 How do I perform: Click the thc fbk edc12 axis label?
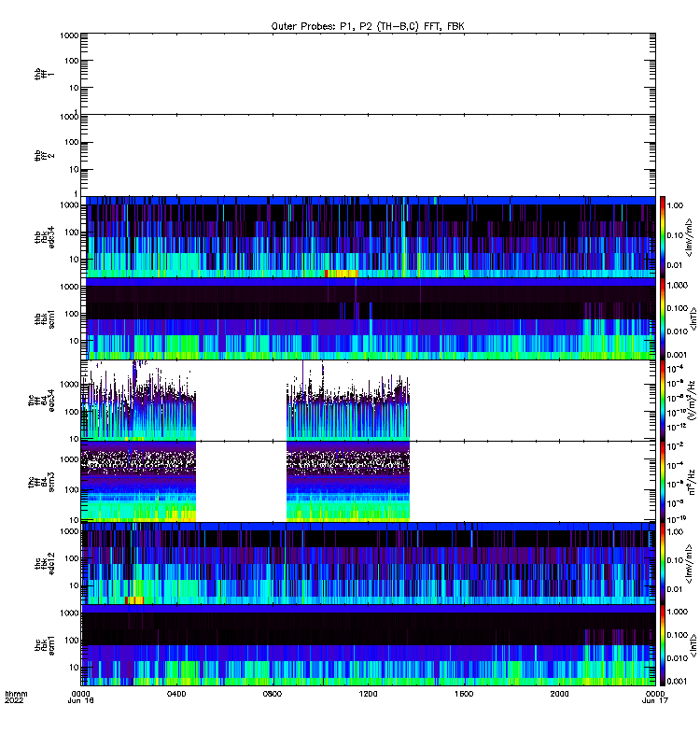tap(44, 564)
